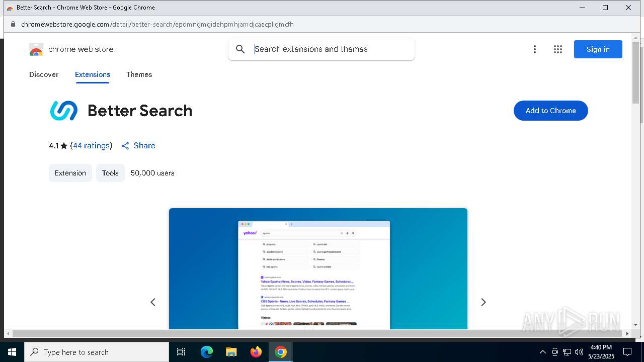
Task: Open Windows Start menu
Action: [x=12, y=352]
